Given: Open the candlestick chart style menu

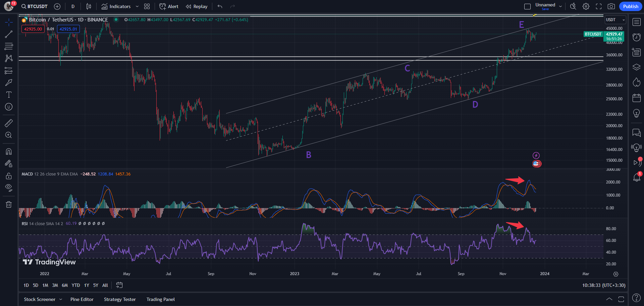Looking at the screenshot, I should pos(89,6).
